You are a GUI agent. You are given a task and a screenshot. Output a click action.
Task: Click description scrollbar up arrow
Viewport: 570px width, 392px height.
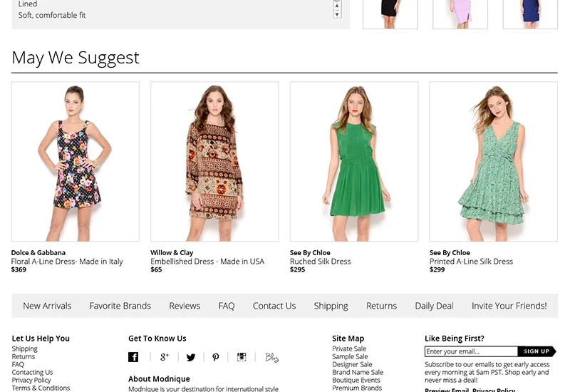[337, 6]
